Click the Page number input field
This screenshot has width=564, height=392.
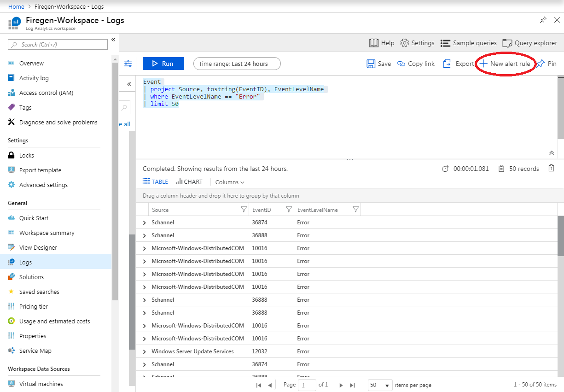[x=307, y=385]
